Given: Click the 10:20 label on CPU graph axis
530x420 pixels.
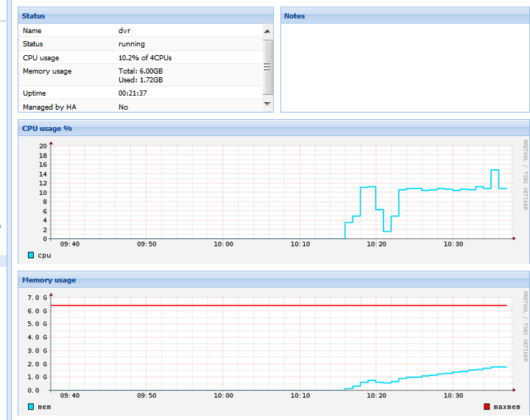Looking at the screenshot, I should click(x=377, y=244).
